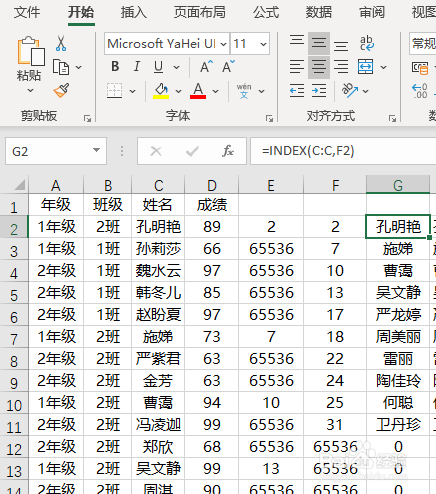Open underline style dropdown arrow
Viewport: 436px width, 494px height.
pos(177,67)
